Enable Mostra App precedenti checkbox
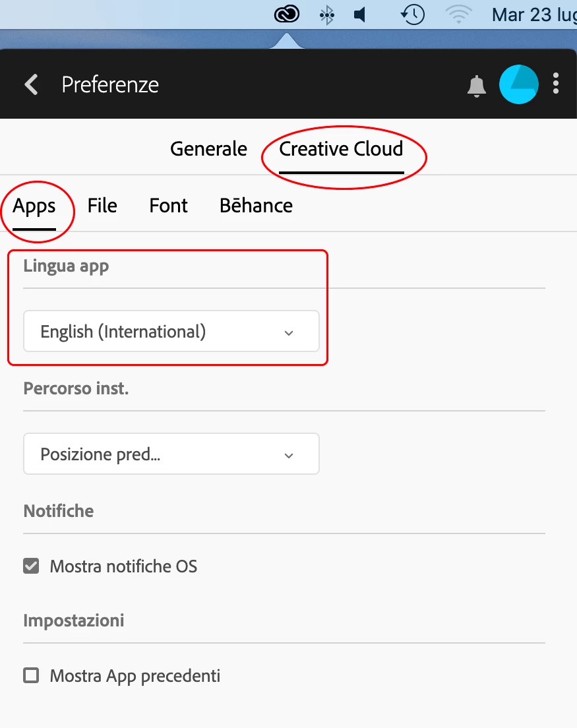Screen dimensions: 577x728 [x=31, y=675]
